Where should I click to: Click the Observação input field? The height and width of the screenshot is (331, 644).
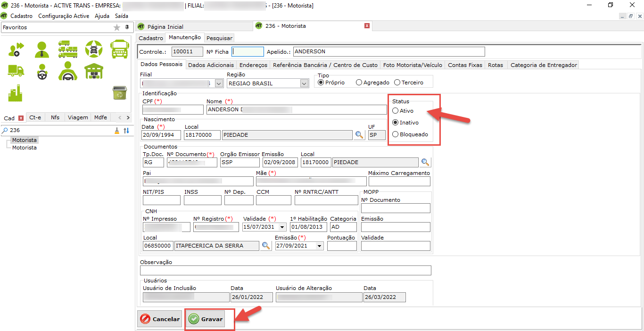click(286, 270)
